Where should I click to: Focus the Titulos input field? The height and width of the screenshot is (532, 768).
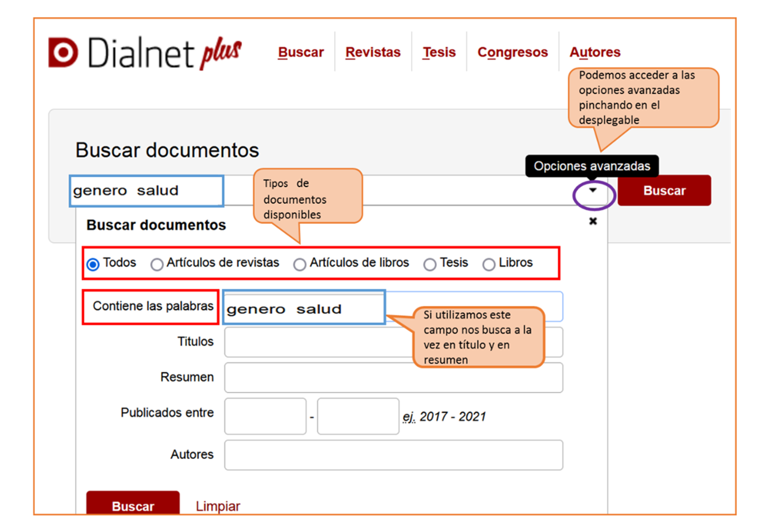[x=316, y=342]
